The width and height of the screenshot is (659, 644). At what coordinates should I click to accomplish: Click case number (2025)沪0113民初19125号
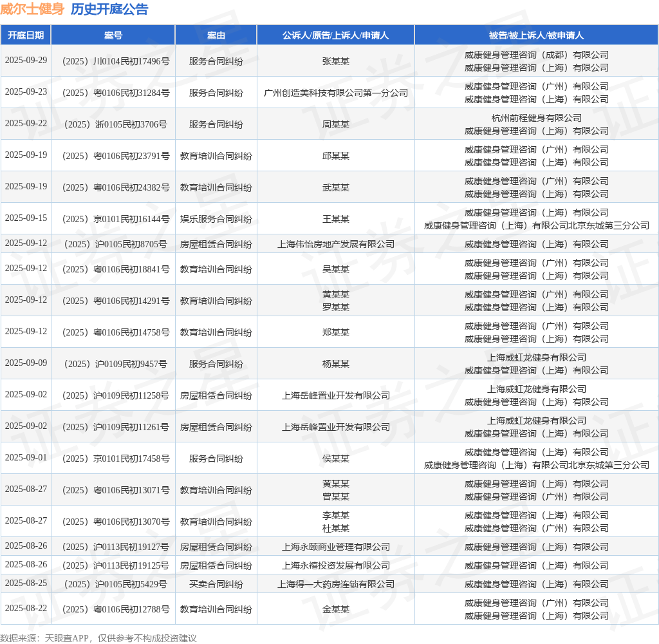pyautogui.click(x=116, y=566)
